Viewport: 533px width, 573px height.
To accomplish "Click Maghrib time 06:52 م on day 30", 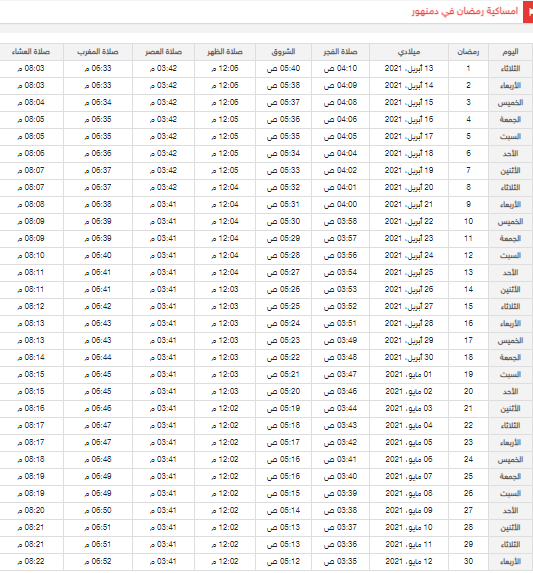I will pos(98,561).
